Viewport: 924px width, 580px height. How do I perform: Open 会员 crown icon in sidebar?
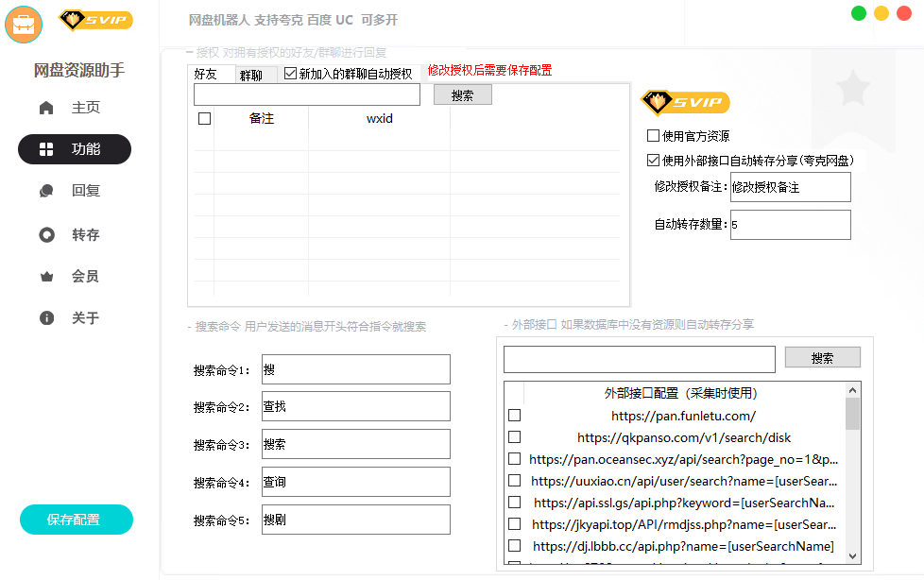(x=46, y=277)
